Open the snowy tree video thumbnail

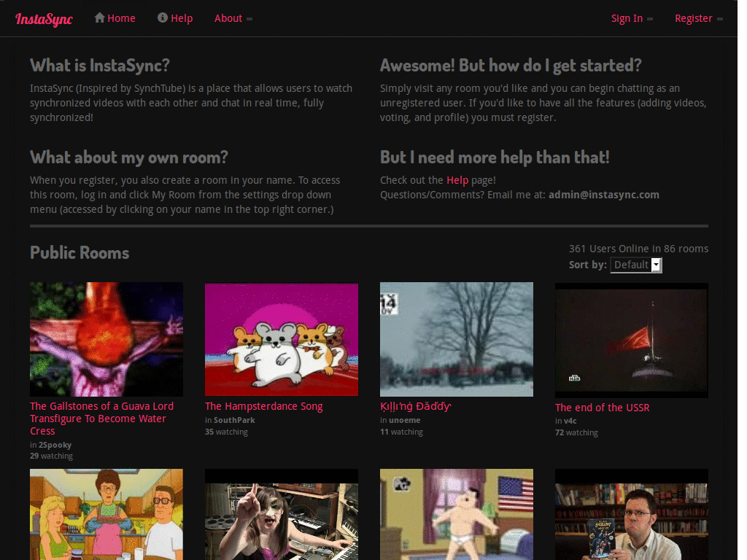(x=457, y=339)
